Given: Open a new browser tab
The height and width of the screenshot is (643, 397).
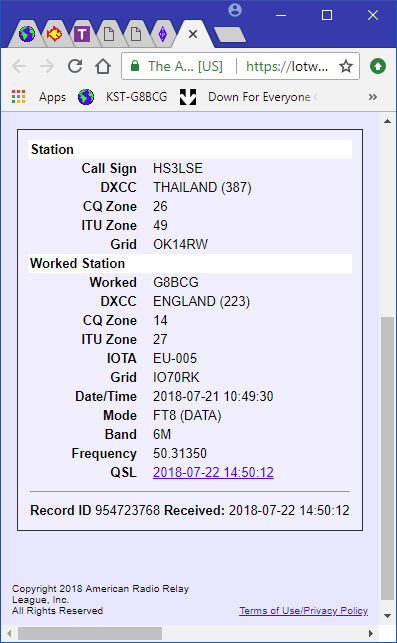Looking at the screenshot, I should pyautogui.click(x=230, y=34).
